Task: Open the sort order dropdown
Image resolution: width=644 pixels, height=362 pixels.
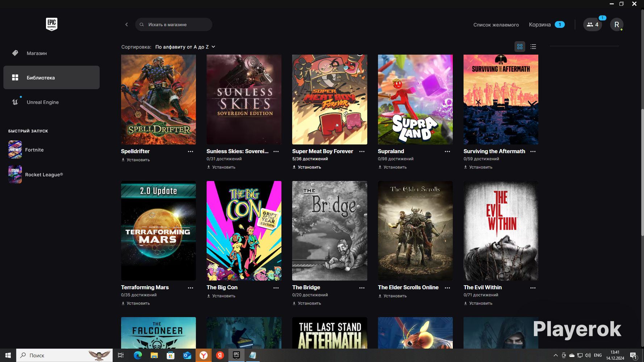Action: pos(185,47)
